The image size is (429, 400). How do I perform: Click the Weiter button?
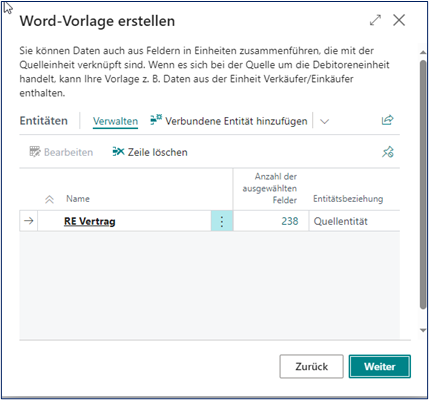click(x=380, y=366)
